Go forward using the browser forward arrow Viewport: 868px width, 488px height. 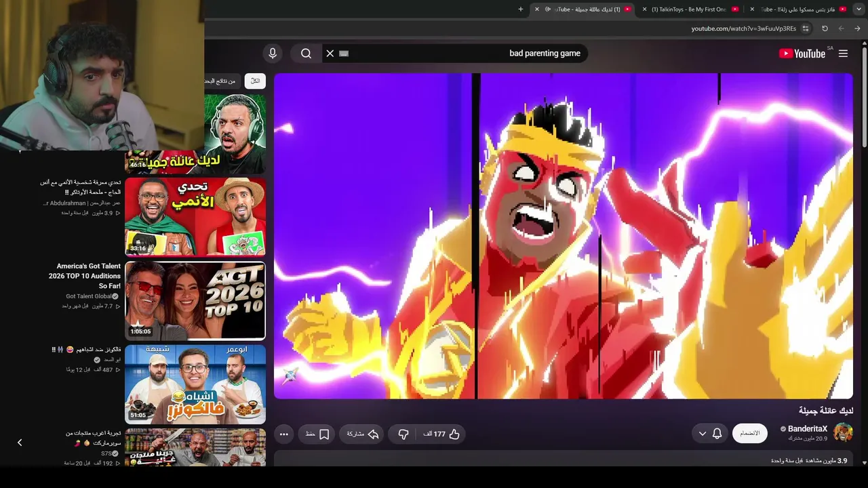841,28
